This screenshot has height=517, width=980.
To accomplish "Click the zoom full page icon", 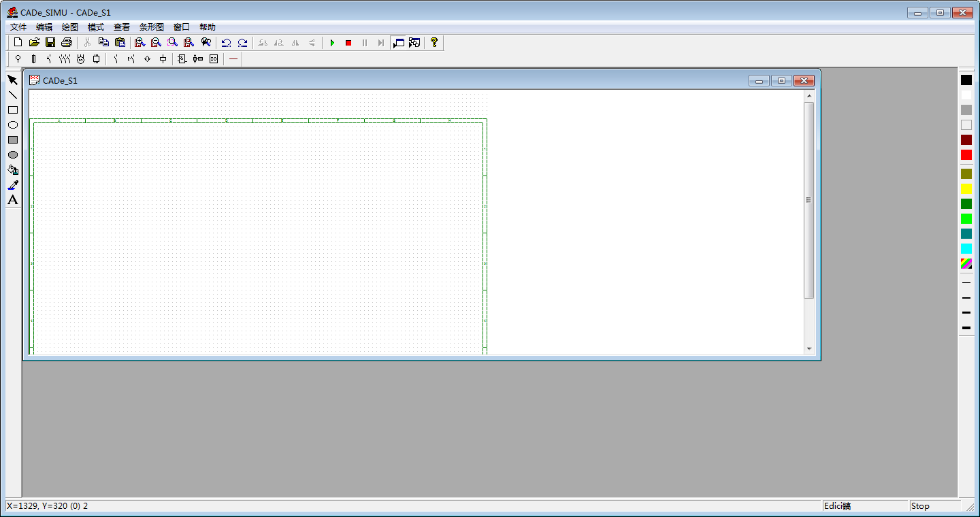I will [189, 42].
